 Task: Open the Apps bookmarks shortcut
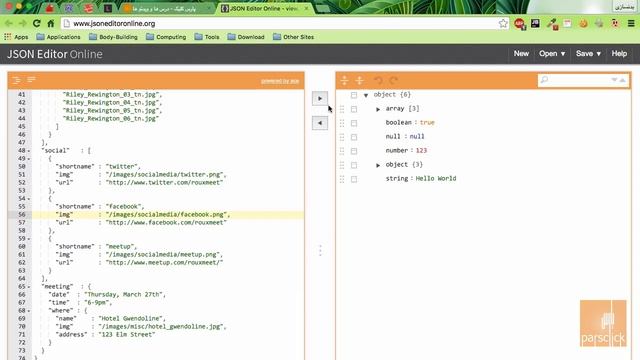click(x=16, y=37)
